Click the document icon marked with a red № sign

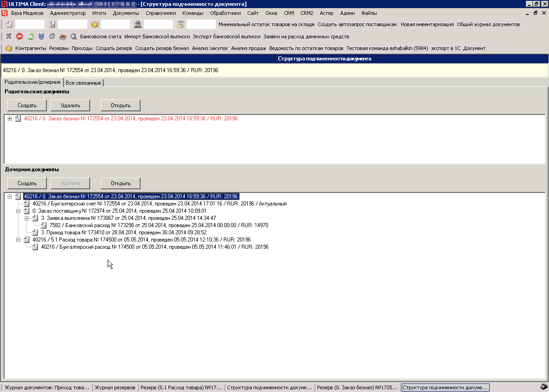tap(52, 24)
